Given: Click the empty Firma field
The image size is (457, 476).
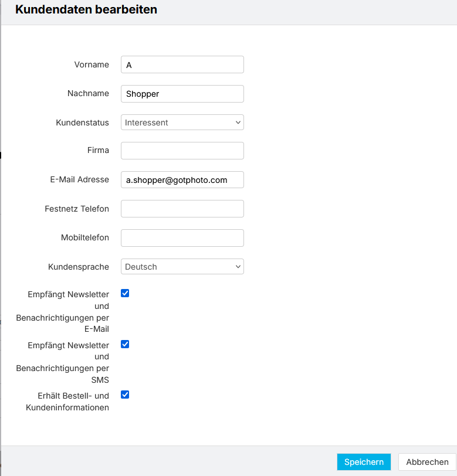Looking at the screenshot, I should tap(182, 151).
